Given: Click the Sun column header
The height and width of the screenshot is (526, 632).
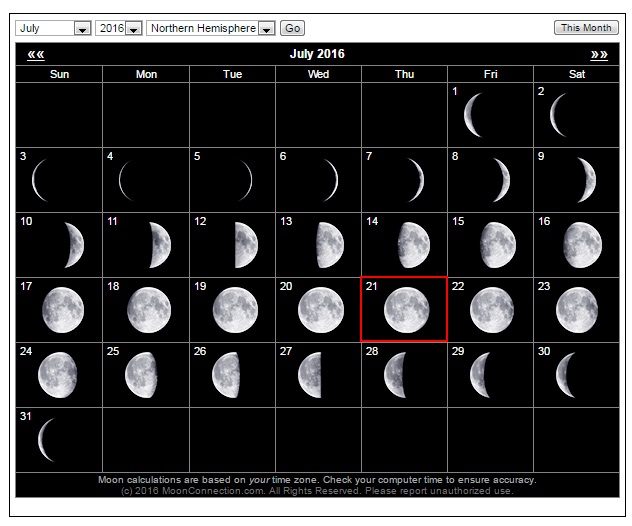Looking at the screenshot, I should [x=59, y=74].
